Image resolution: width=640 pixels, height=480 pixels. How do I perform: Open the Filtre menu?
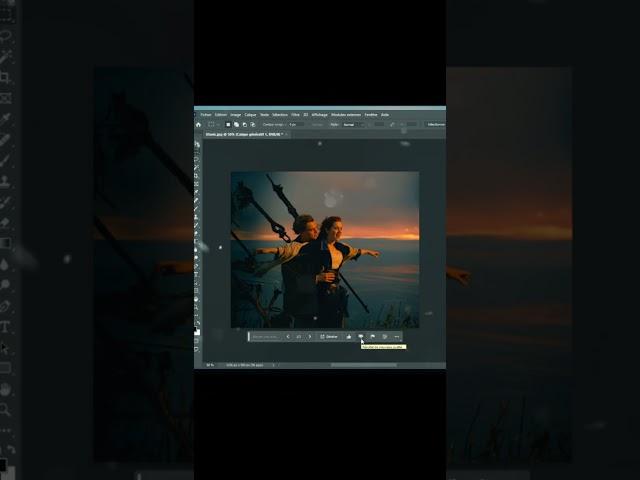pos(295,115)
